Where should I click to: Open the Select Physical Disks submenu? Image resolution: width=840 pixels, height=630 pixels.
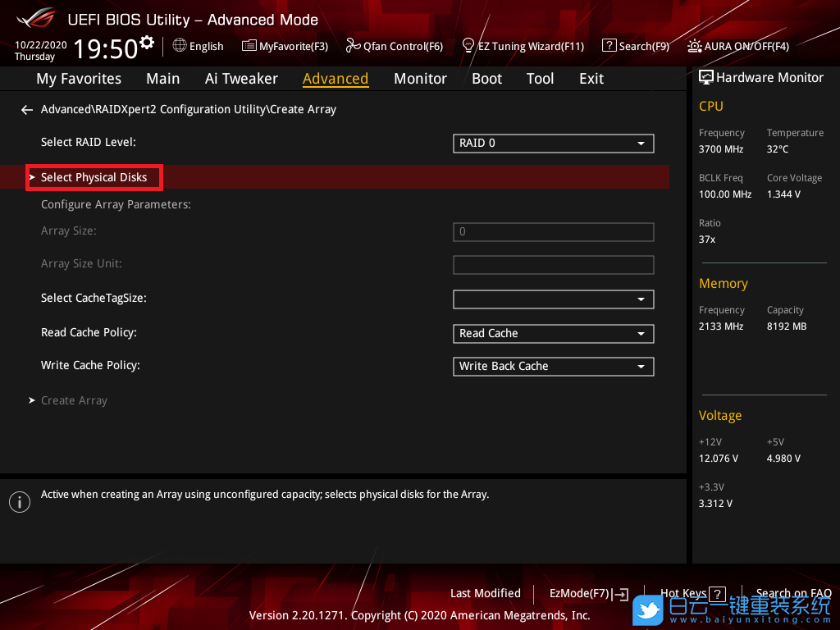pyautogui.click(x=94, y=177)
